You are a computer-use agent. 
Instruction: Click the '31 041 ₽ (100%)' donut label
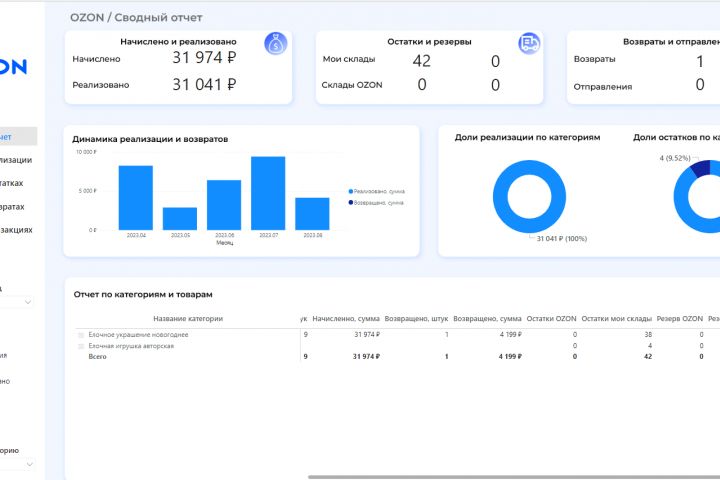click(x=562, y=238)
